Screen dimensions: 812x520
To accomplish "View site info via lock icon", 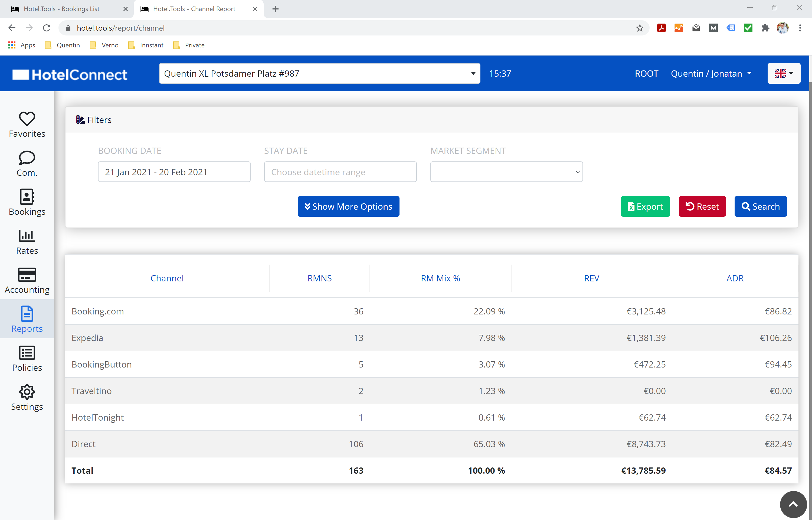I will 68,28.
